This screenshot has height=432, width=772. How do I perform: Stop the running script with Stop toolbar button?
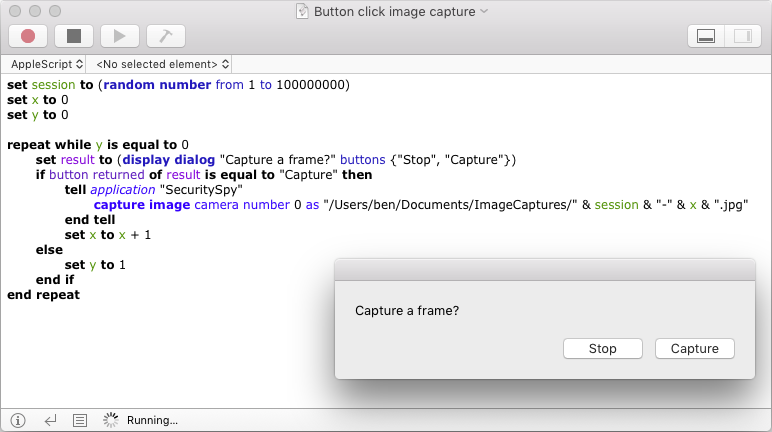click(x=74, y=36)
